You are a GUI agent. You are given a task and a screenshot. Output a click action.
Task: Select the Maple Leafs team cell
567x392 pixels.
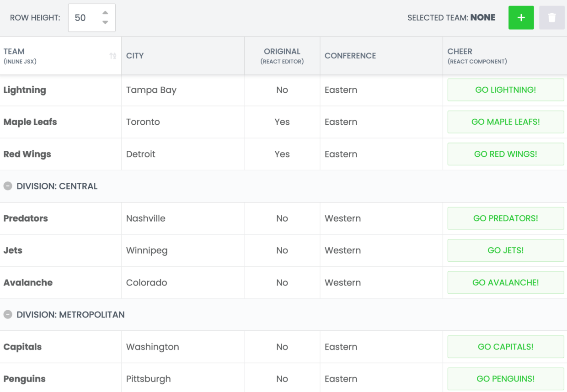(60, 122)
